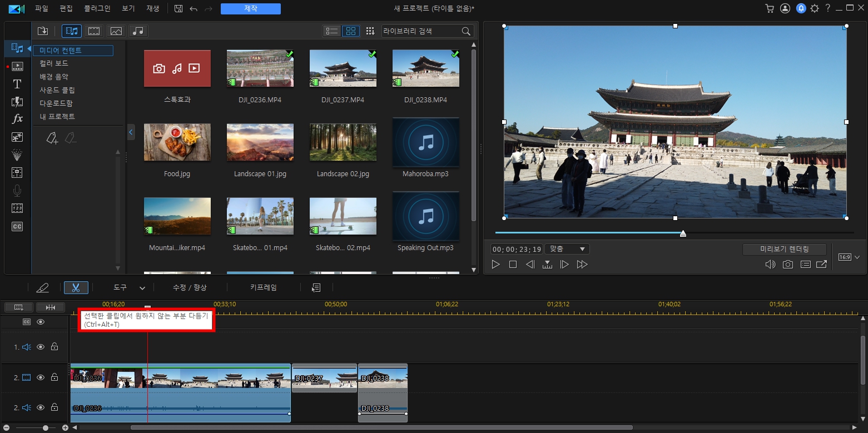Select the Food.jpg thumbnail
This screenshot has width=868, height=433.
pos(177,142)
